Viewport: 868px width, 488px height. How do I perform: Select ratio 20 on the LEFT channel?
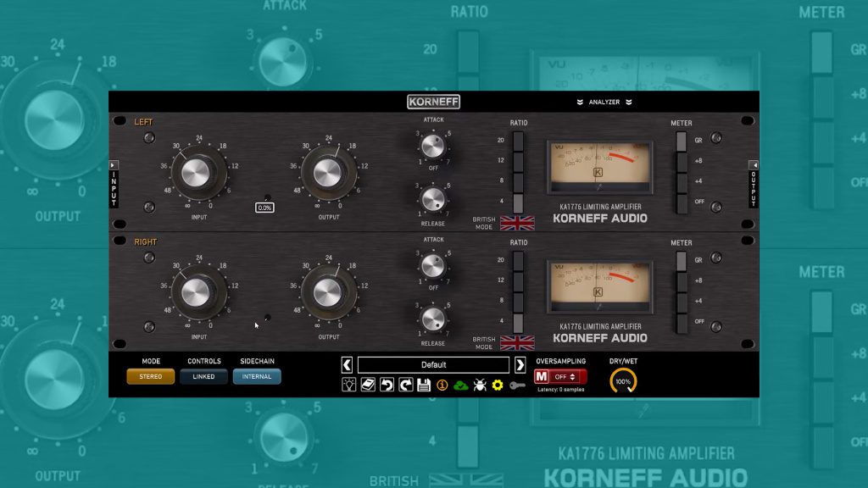518,141
